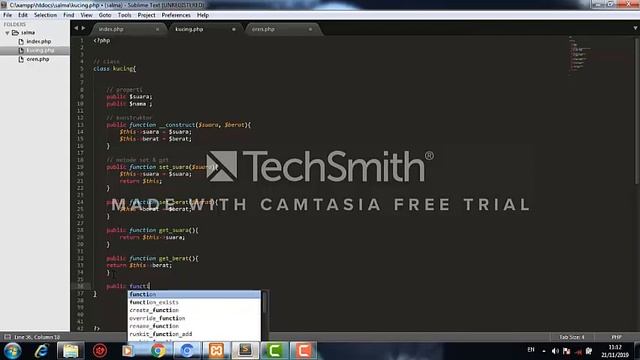Image resolution: width=640 pixels, height=360 pixels.
Task: Toggle the side bar status icon
Action: coord(7,337)
